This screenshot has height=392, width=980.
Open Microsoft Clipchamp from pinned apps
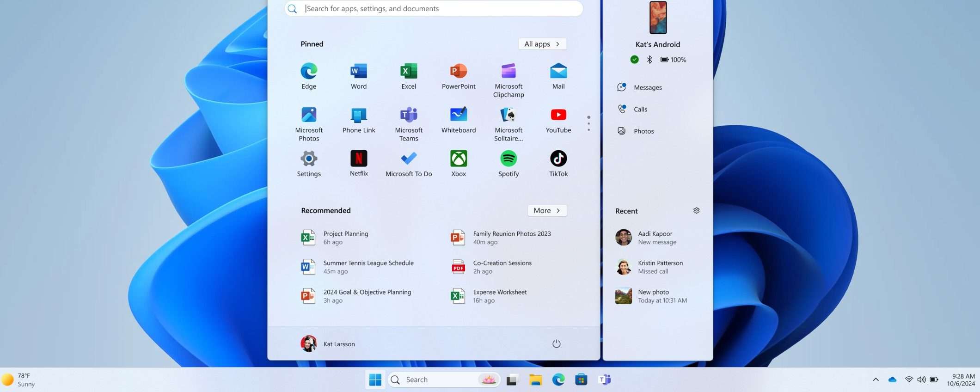pos(508,80)
